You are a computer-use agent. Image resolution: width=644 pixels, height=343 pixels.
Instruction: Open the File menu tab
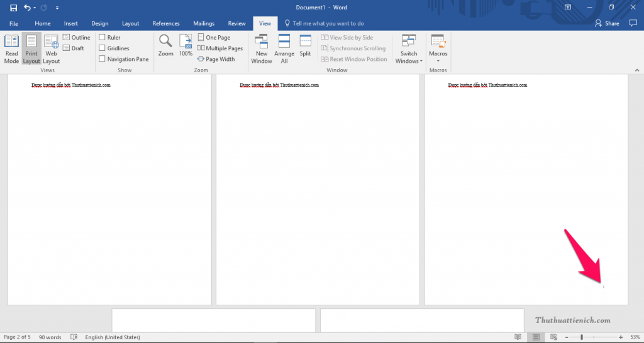[x=14, y=23]
